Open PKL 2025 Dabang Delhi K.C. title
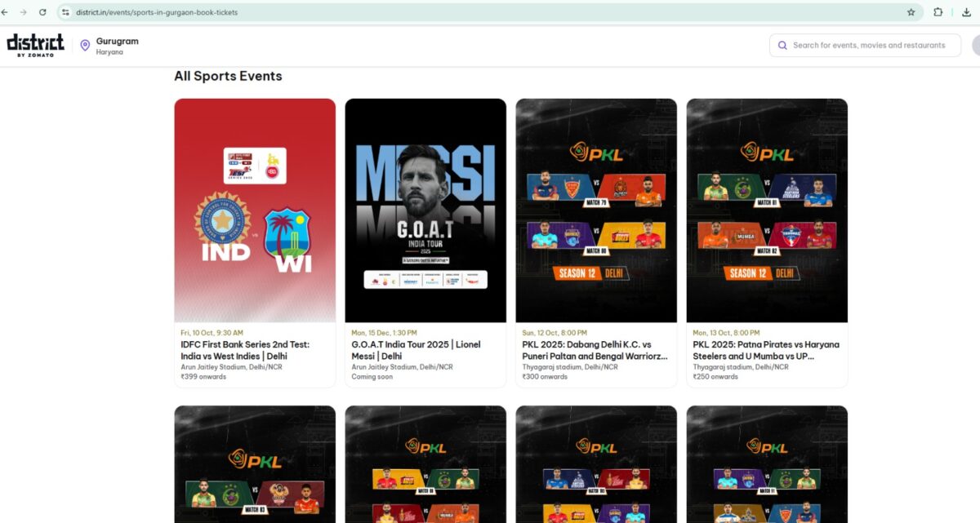This screenshot has width=980, height=523. pos(595,350)
